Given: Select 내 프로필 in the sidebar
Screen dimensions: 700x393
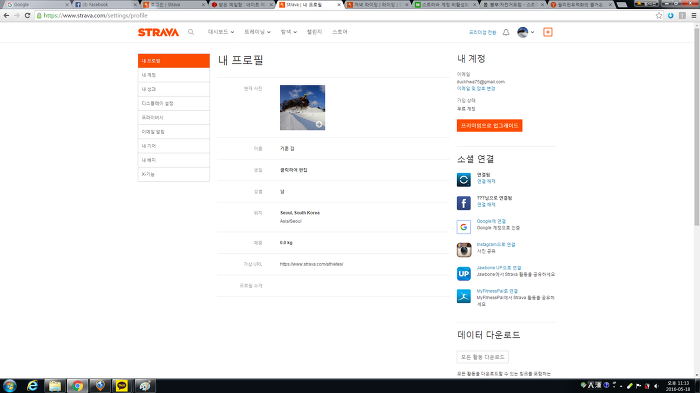Looking at the screenshot, I should tap(174, 61).
